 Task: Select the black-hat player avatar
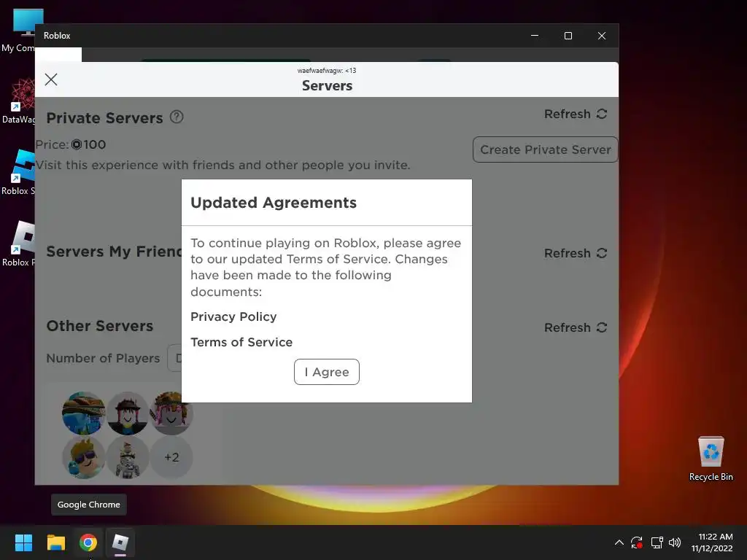click(127, 413)
